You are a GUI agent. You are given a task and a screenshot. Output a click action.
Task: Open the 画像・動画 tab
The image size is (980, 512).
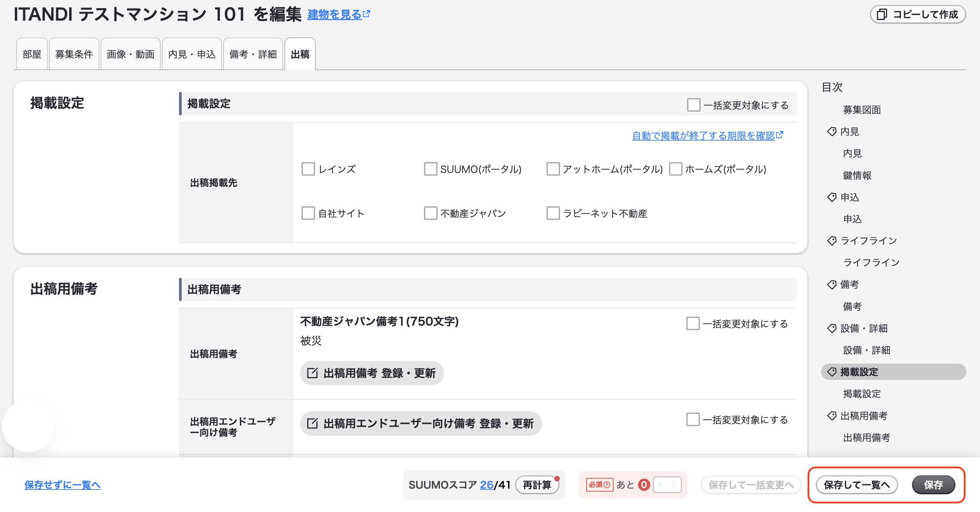tap(130, 54)
